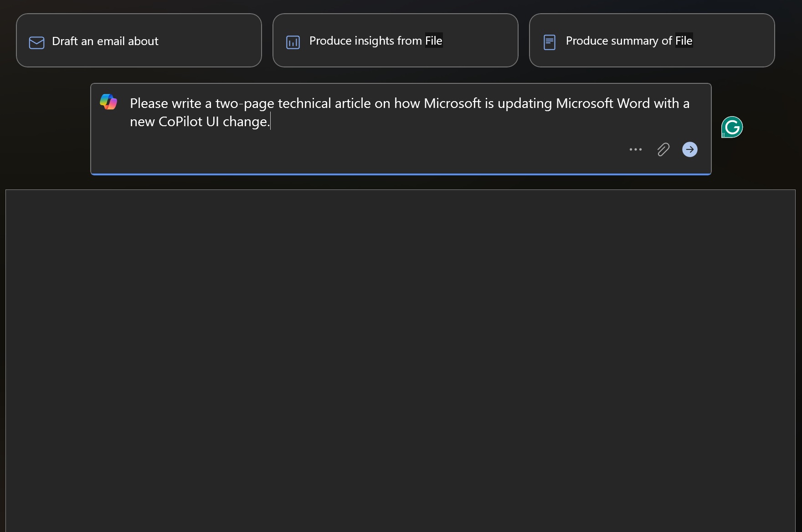Image resolution: width=802 pixels, height=532 pixels.
Task: Attach a file using the paperclip icon
Action: 663,149
